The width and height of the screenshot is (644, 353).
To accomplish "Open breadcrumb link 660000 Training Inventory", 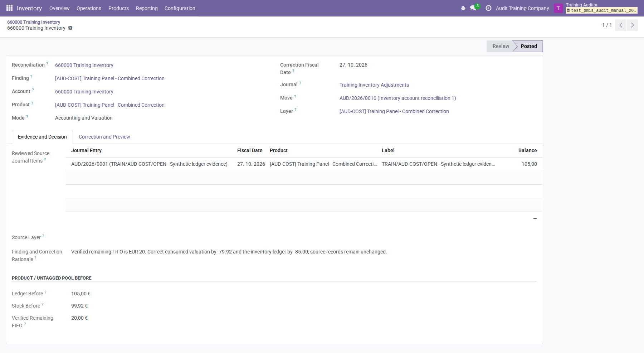I will (34, 22).
